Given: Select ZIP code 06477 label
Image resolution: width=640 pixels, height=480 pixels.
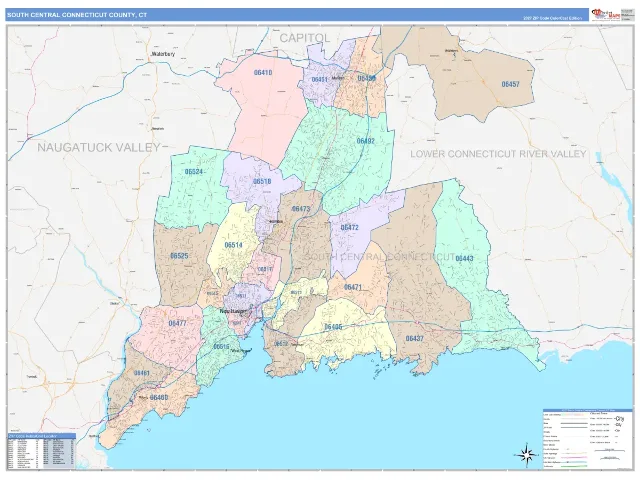Looking at the screenshot, I should [x=178, y=323].
